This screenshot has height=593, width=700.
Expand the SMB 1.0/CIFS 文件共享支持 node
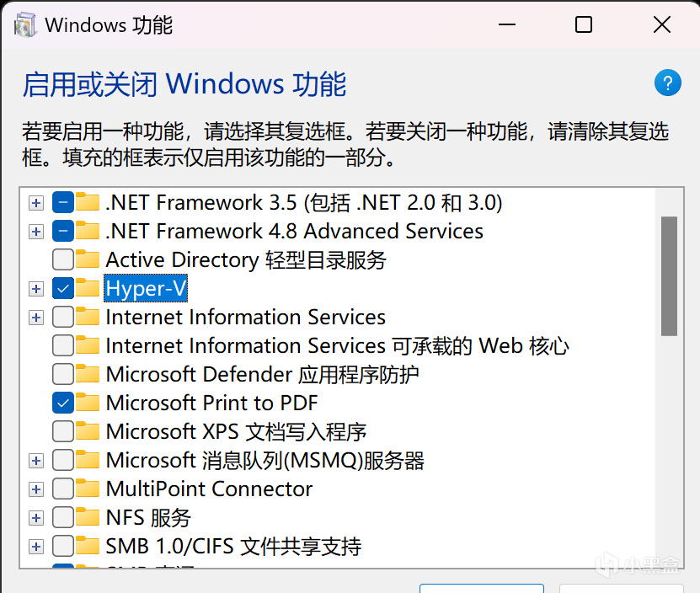[35, 547]
